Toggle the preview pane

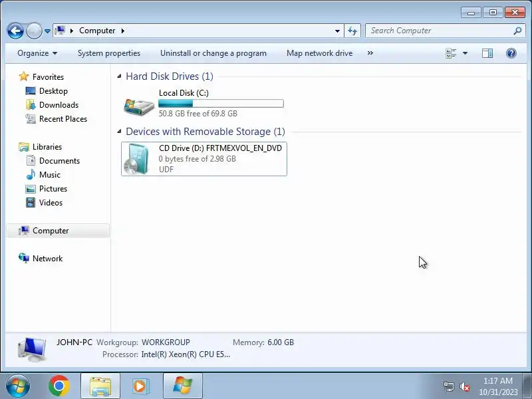487,53
